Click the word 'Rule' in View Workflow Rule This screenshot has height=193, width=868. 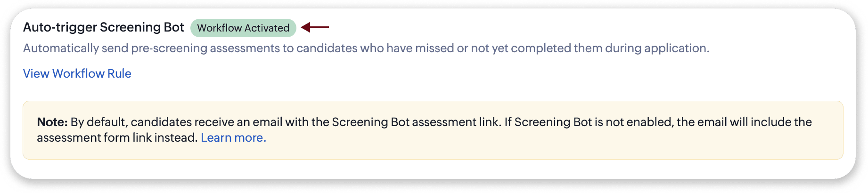pos(119,73)
